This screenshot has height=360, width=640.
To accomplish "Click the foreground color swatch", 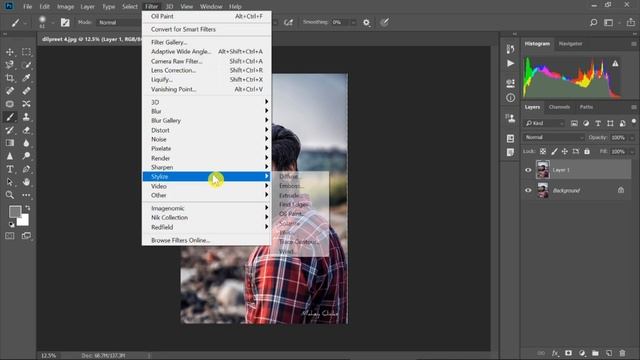I will 15,211.
